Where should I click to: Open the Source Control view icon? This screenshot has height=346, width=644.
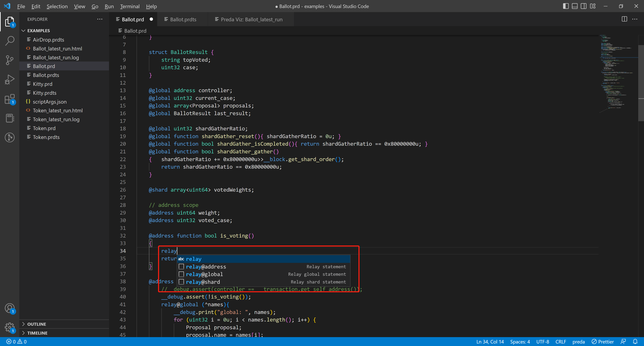pyautogui.click(x=10, y=60)
